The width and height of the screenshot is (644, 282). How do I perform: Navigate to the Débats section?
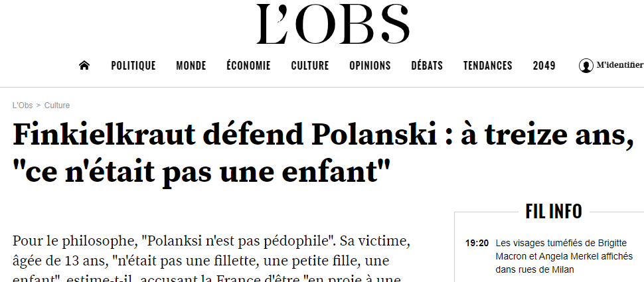click(x=427, y=66)
